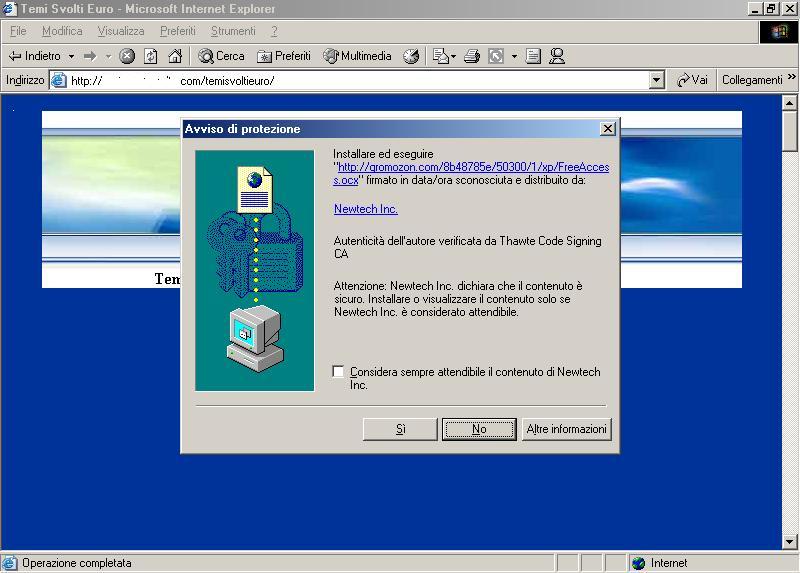
Task: Open the Multimedia toolbar panel
Action: (358, 56)
